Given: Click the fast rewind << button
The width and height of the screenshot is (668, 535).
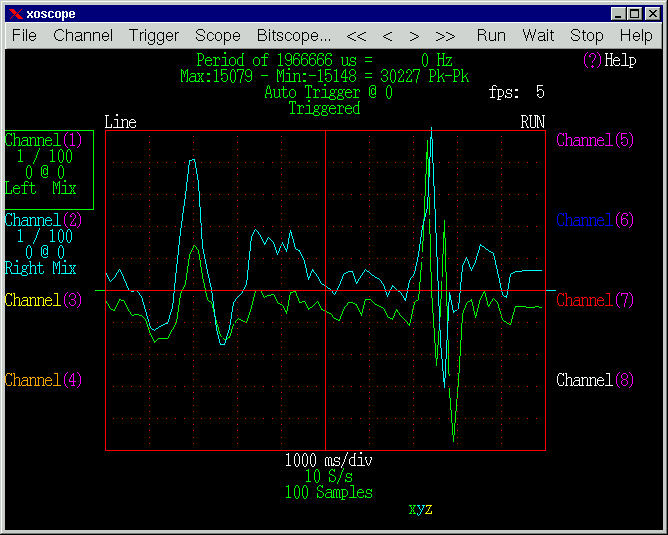Looking at the screenshot, I should (356, 35).
